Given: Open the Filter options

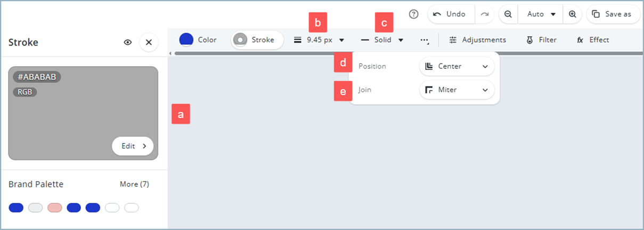Looking at the screenshot, I should point(541,40).
